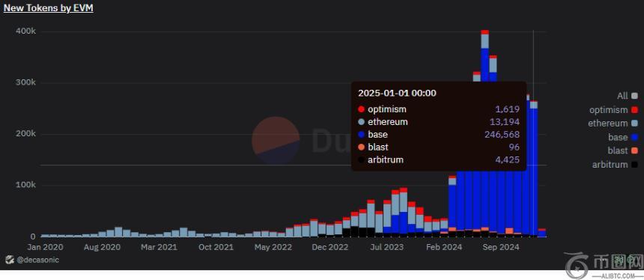
Task: Toggle the optimism series in legend
Action: tap(613, 109)
